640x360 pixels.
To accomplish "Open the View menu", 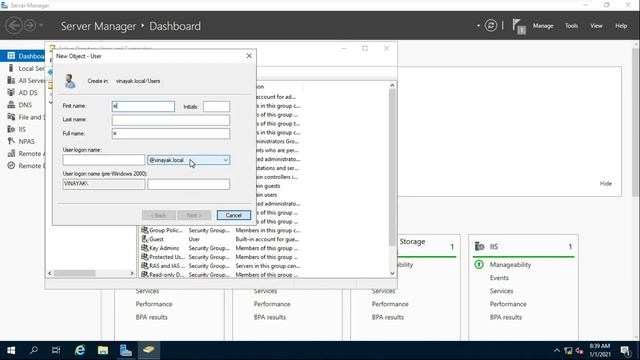I will pos(596,26).
